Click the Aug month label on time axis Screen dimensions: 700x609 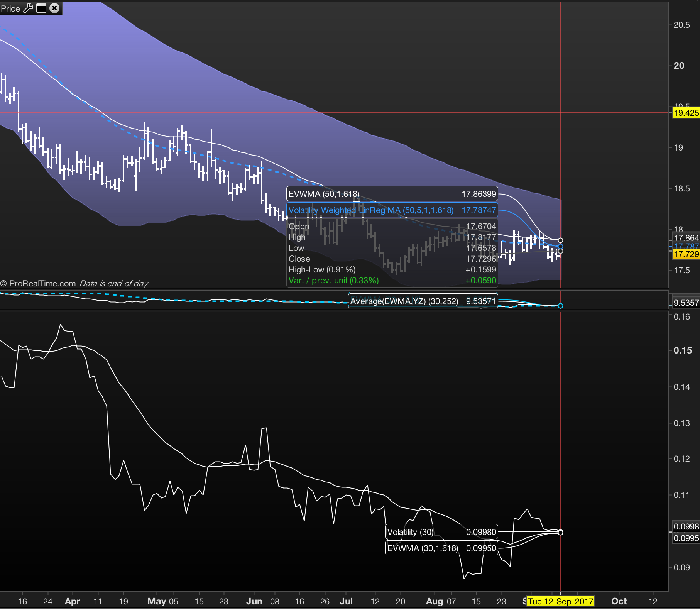coord(435,601)
